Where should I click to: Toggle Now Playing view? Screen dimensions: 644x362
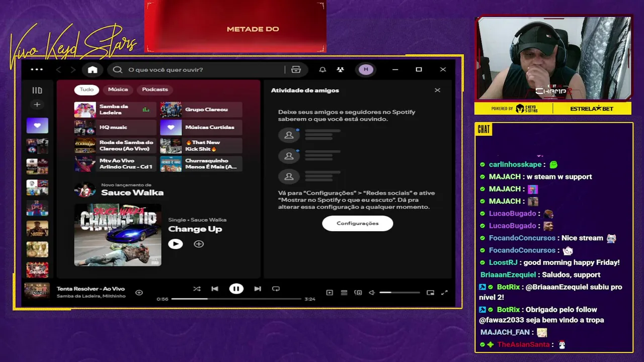(330, 293)
